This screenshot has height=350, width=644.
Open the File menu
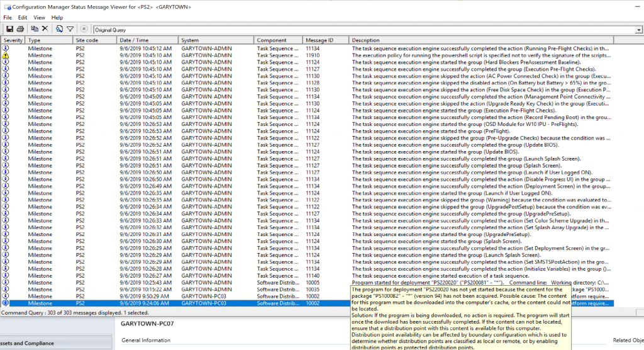[8, 18]
